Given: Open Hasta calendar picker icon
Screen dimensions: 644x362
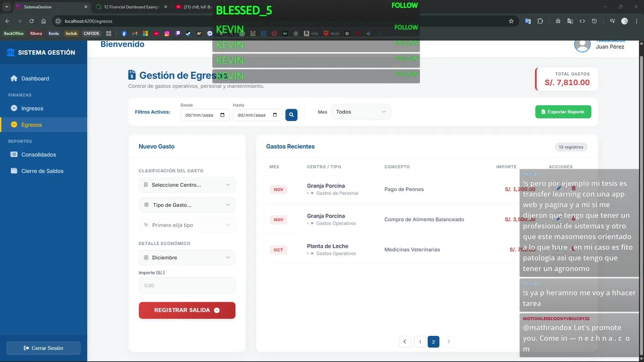Looking at the screenshot, I should 275,115.
